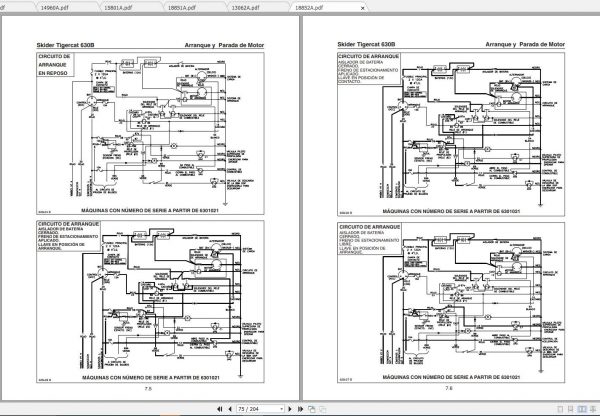Enable two-page facing layout
The image size is (600, 416).
pos(582,409)
